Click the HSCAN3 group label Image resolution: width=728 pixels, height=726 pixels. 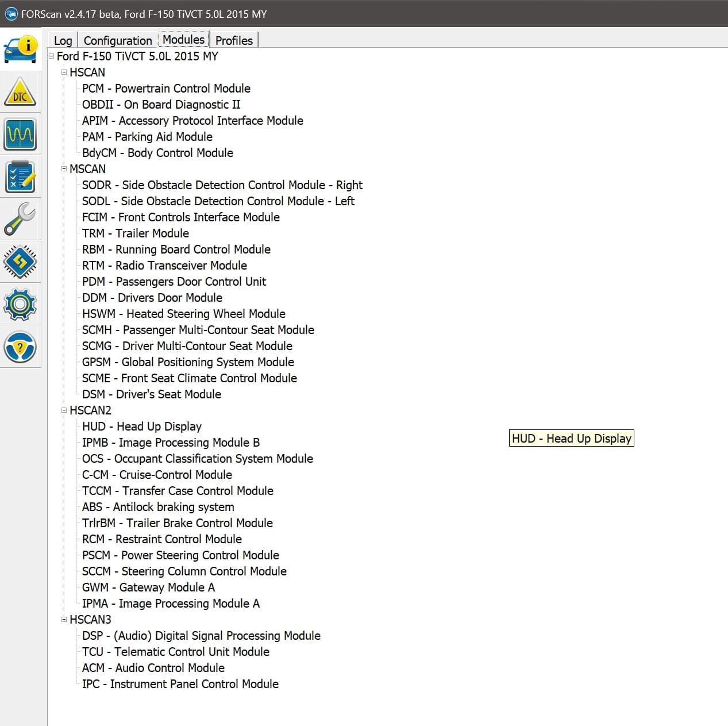tap(90, 620)
